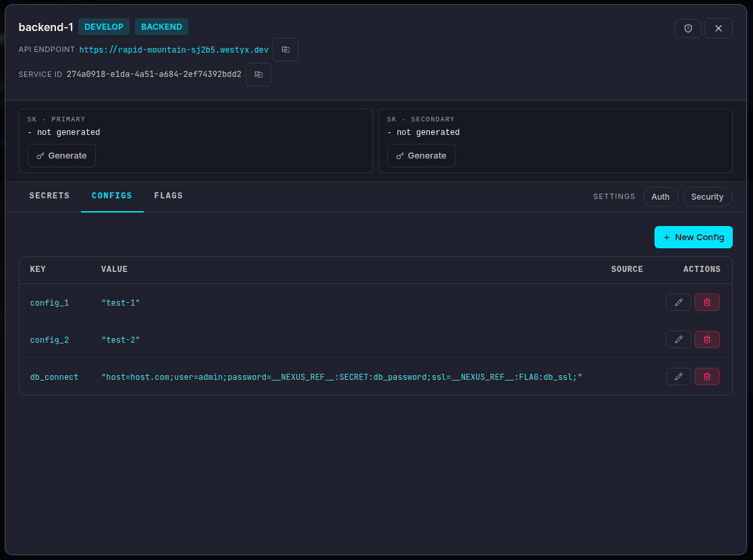Open the shield security icon button

coord(688,28)
